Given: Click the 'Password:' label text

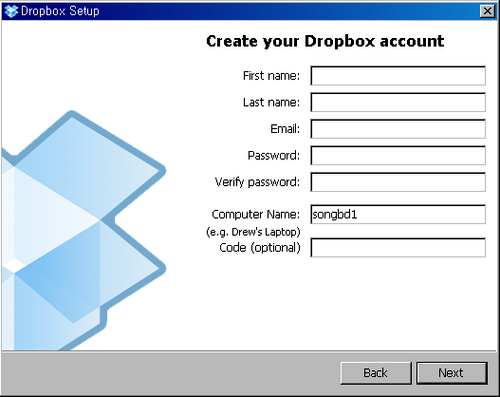Looking at the screenshot, I should coord(274,156).
